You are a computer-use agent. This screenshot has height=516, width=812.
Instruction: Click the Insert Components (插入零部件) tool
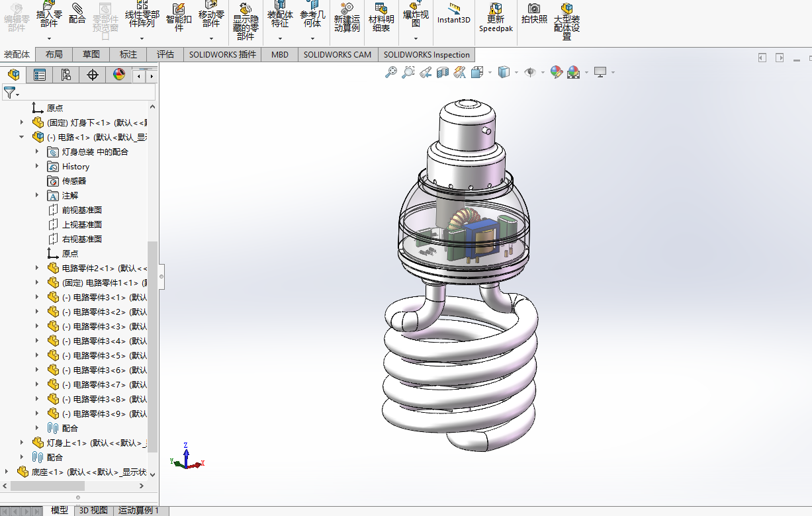(49, 13)
